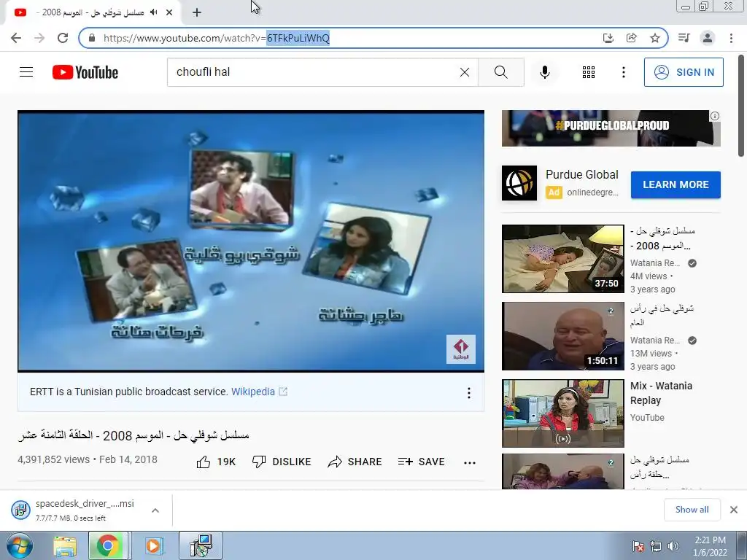Open more actions ellipsis under the video
The image size is (747, 560).
click(470, 462)
